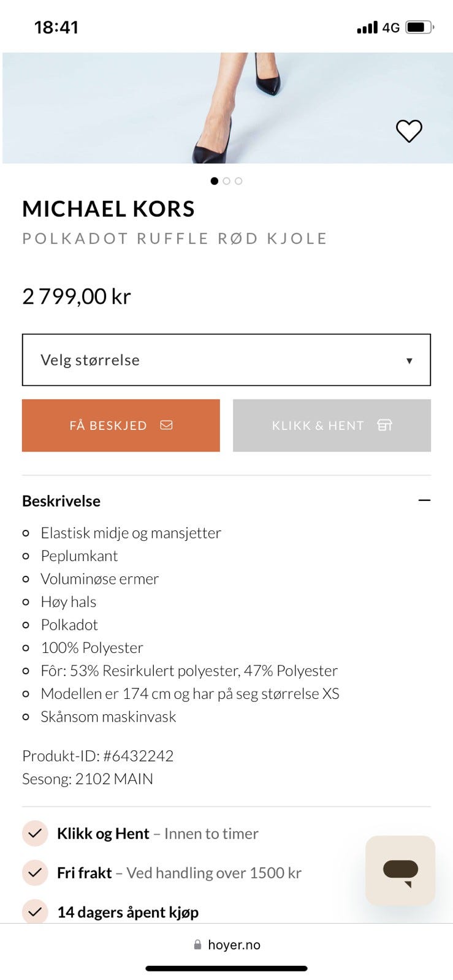Click the checkmark icon next to Klikk og Hent
453x980 pixels.
35,833
